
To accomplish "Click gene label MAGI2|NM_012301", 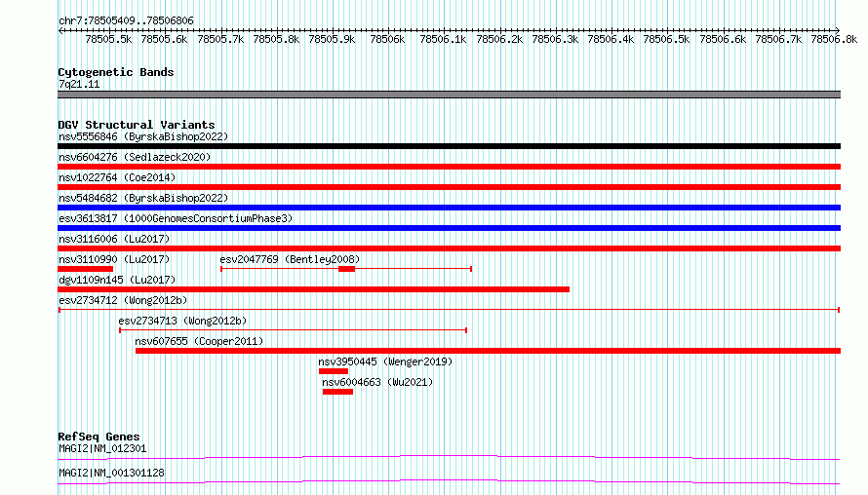I will coord(102,448).
